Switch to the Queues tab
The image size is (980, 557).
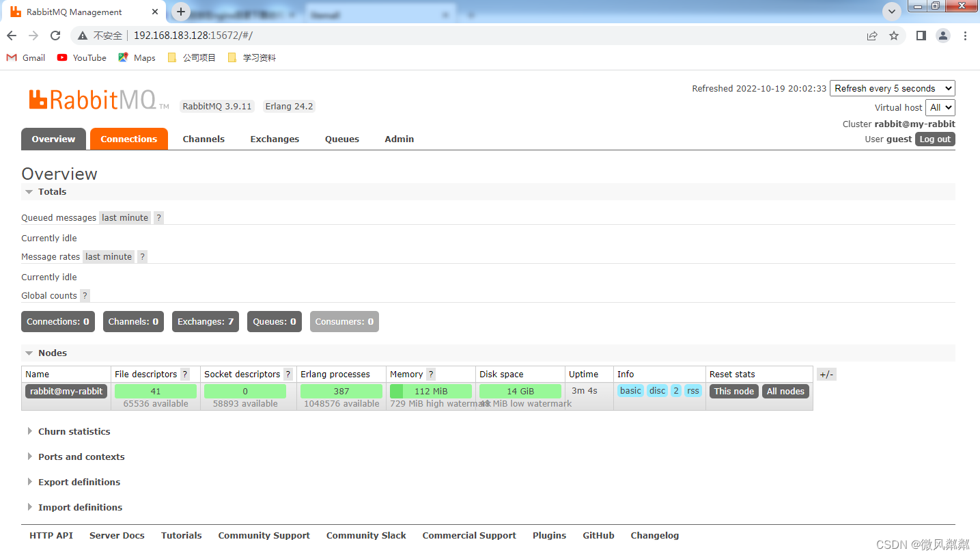tap(342, 139)
